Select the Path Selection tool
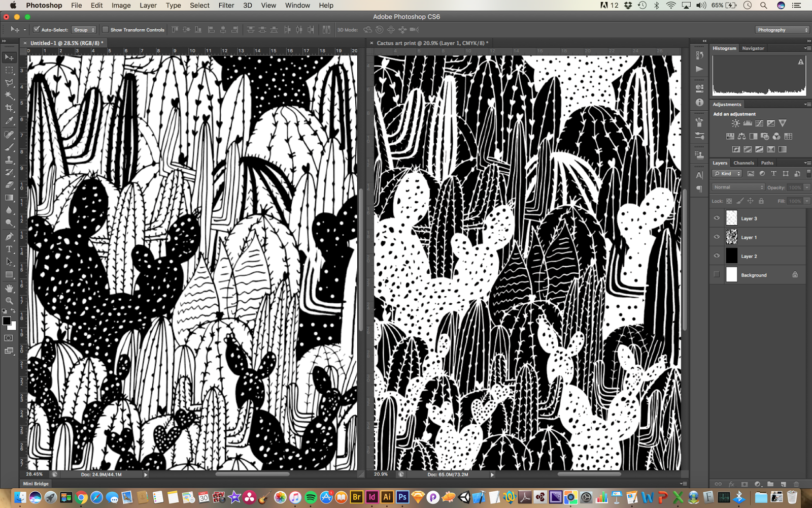 9,262
